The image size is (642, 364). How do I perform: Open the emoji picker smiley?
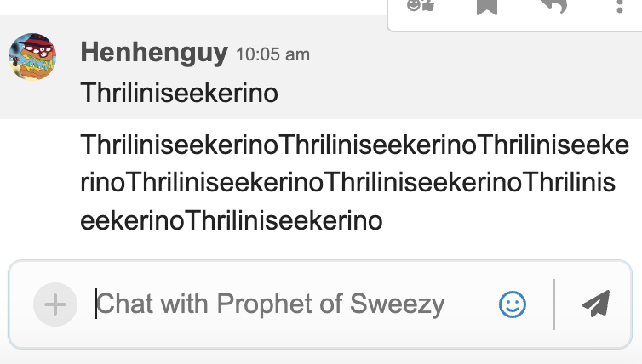click(513, 304)
